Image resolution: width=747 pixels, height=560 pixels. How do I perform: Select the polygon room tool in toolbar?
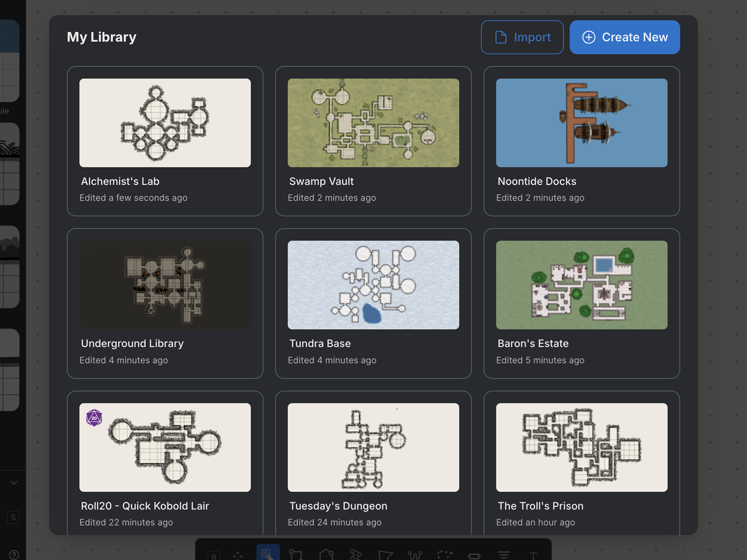(326, 554)
